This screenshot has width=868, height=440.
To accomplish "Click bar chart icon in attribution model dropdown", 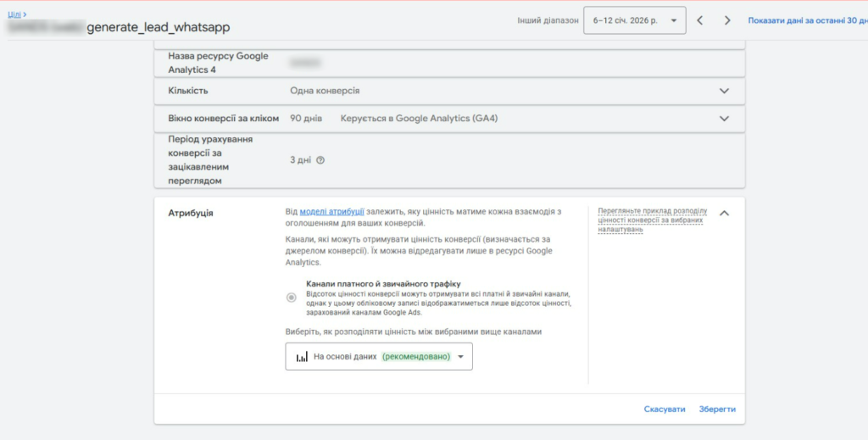I will pos(301,357).
